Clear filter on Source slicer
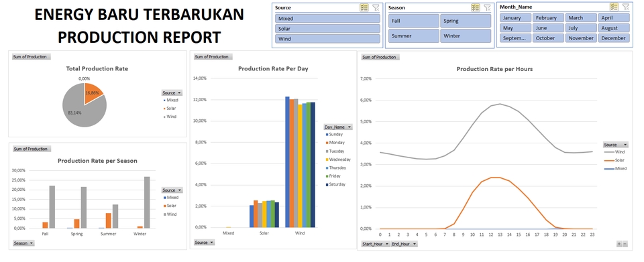This screenshot has height=262, width=644. pos(376,7)
